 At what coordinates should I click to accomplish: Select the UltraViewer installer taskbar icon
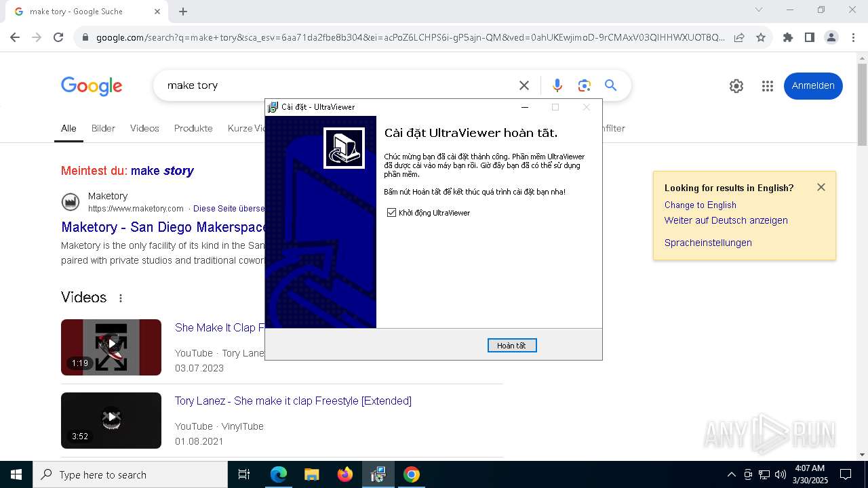[378, 474]
